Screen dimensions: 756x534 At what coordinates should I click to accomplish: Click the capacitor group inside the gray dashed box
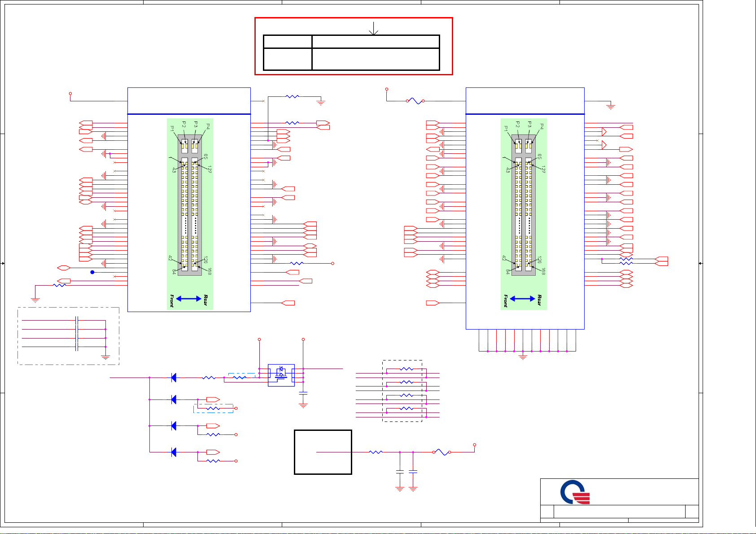click(77, 334)
